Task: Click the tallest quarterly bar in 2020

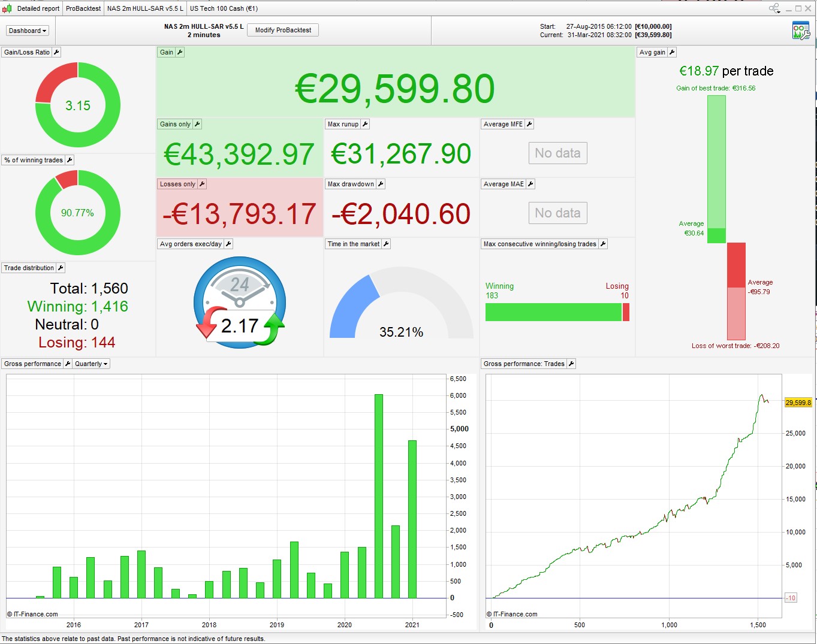Action: pyautogui.click(x=379, y=496)
